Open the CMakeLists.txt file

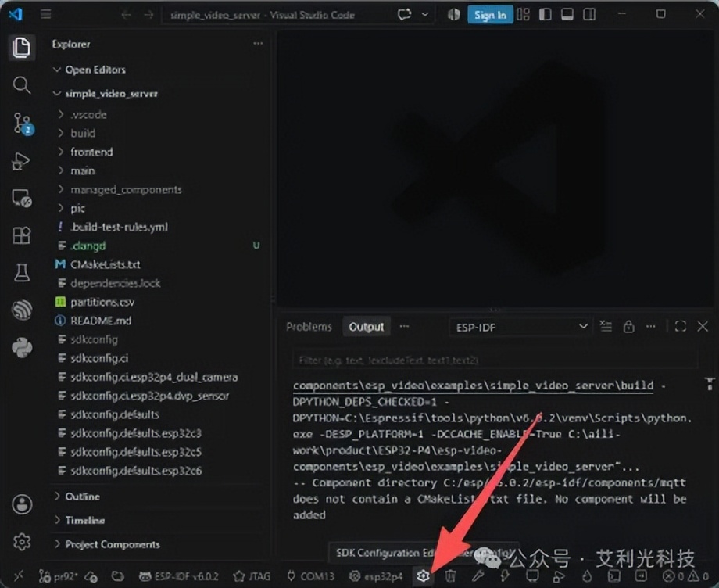[106, 264]
